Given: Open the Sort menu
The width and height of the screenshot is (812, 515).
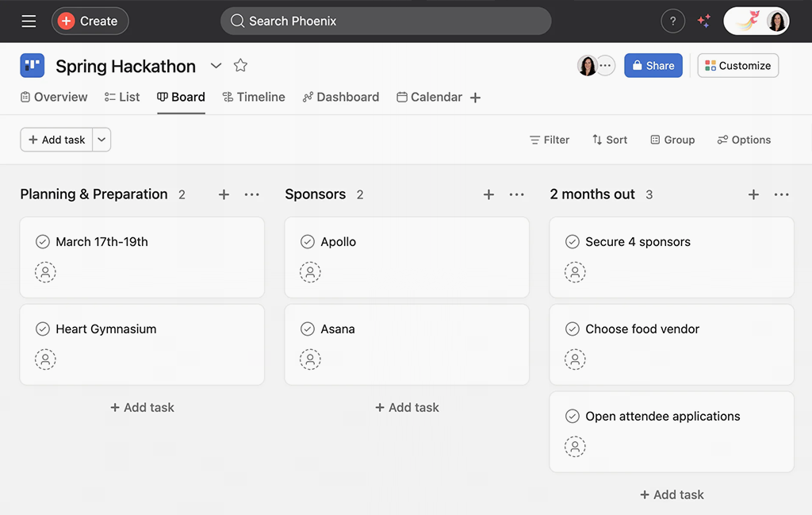Looking at the screenshot, I should 610,140.
